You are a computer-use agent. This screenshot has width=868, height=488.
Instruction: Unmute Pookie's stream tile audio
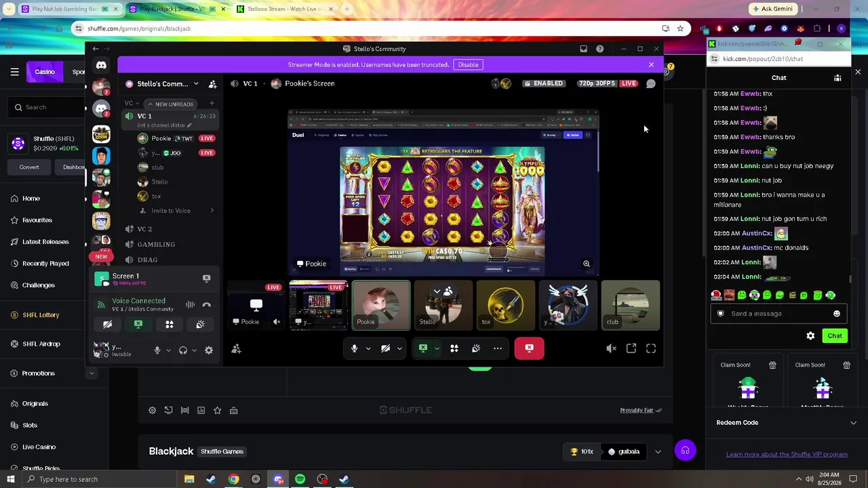coord(277,322)
